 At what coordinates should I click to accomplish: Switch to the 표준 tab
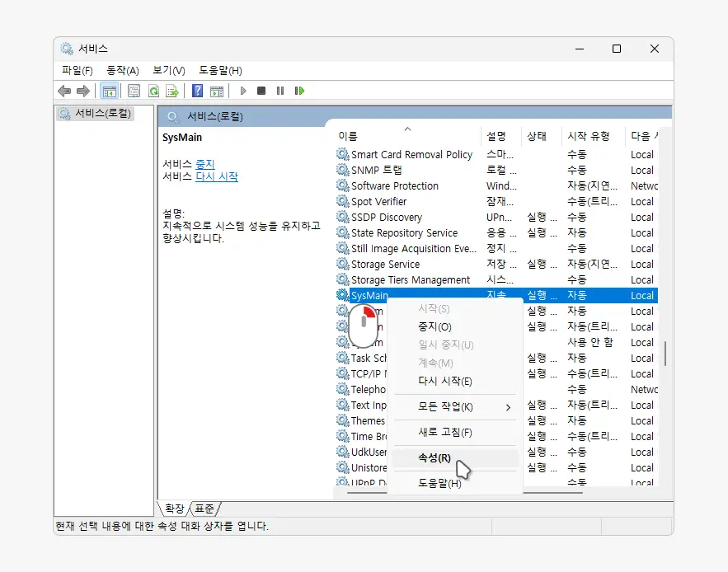click(x=203, y=509)
